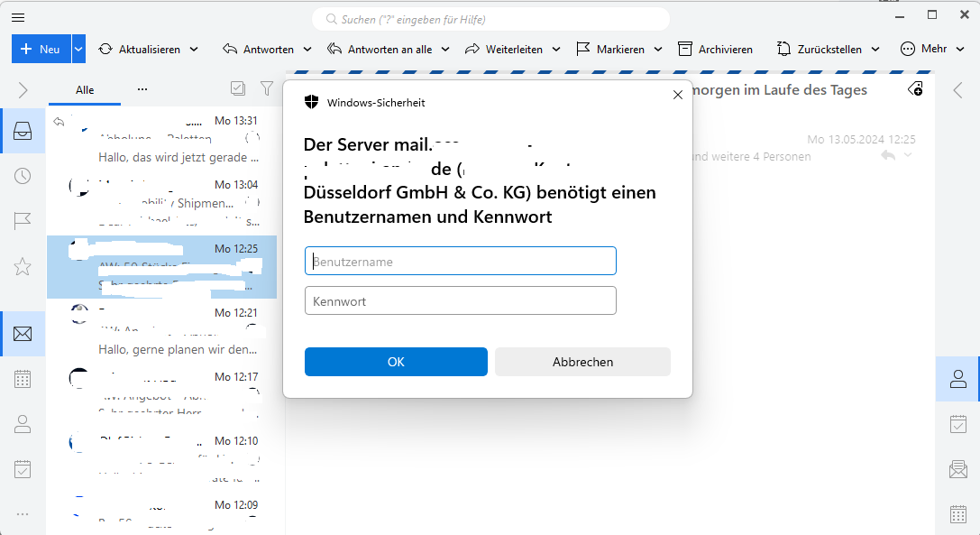Select the Alle tab in message list
The height and width of the screenshot is (535, 980).
click(85, 90)
